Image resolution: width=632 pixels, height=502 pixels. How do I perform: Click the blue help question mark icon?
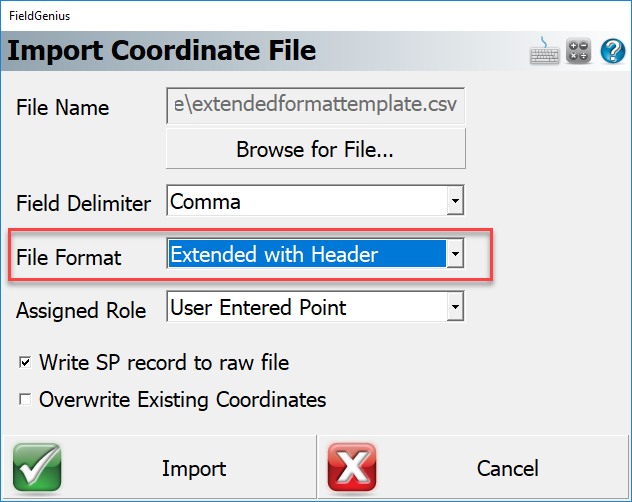click(611, 51)
